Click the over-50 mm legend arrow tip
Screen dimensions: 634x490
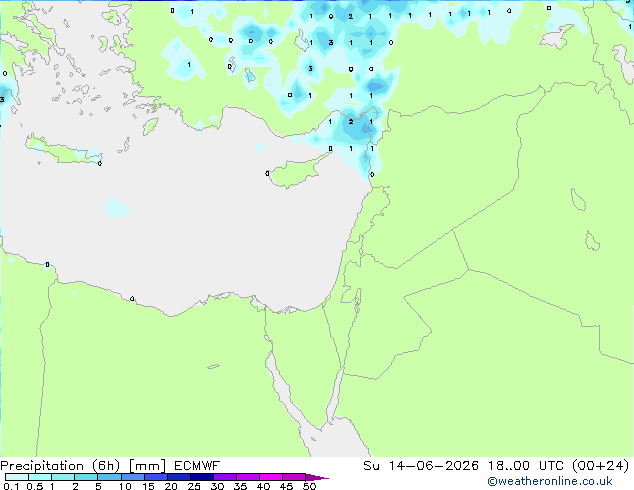point(317,477)
